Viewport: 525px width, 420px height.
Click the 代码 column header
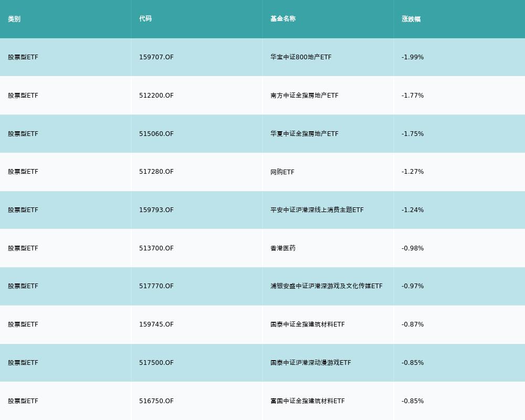145,19
